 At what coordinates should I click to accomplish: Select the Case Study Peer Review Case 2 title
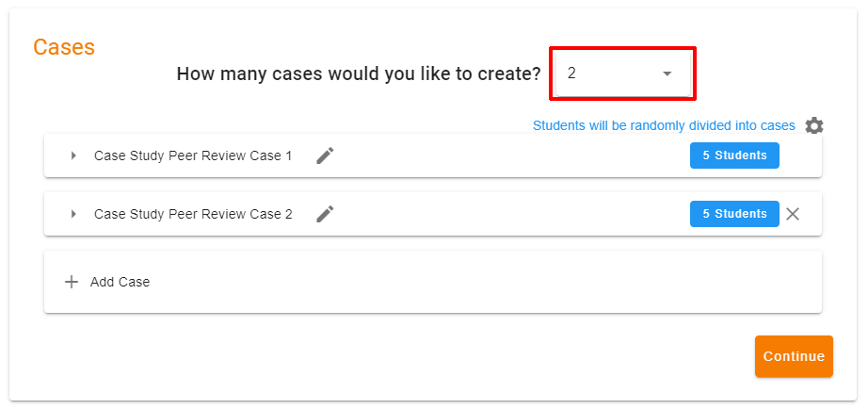193,214
